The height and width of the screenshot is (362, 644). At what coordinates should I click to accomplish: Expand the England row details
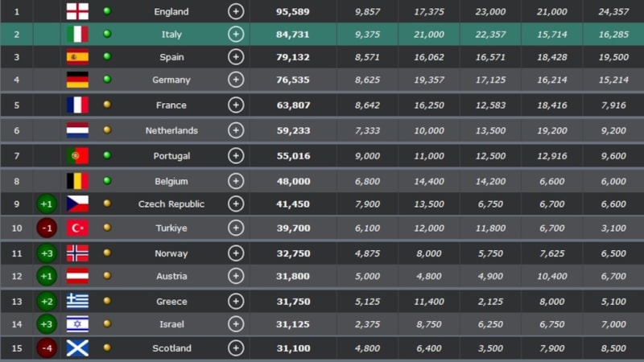coord(235,11)
